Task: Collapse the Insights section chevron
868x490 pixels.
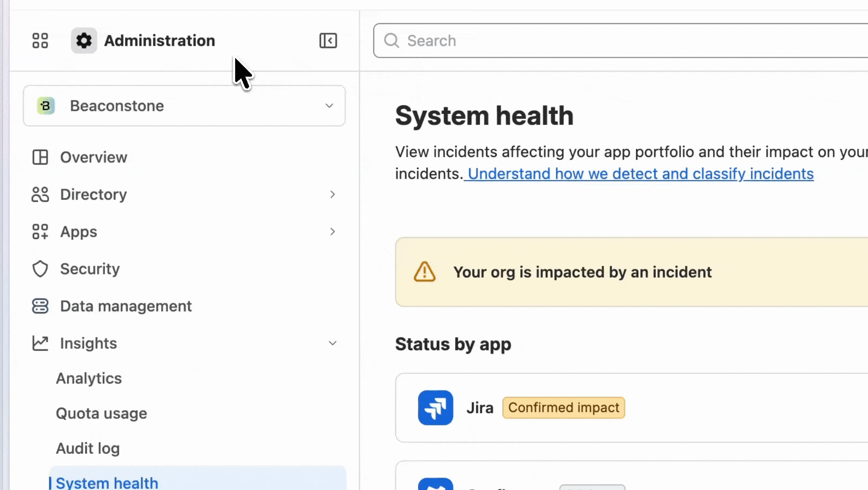Action: [x=332, y=343]
